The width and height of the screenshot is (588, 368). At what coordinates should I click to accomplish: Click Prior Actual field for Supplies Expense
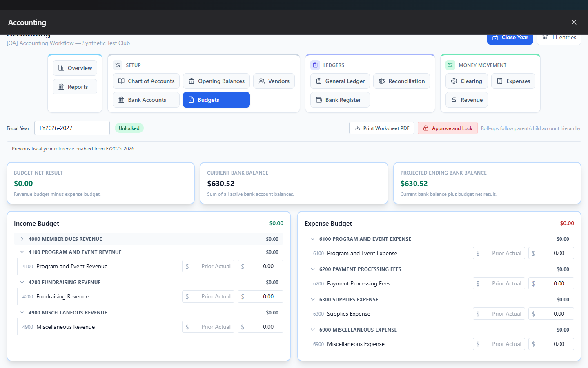tap(499, 314)
